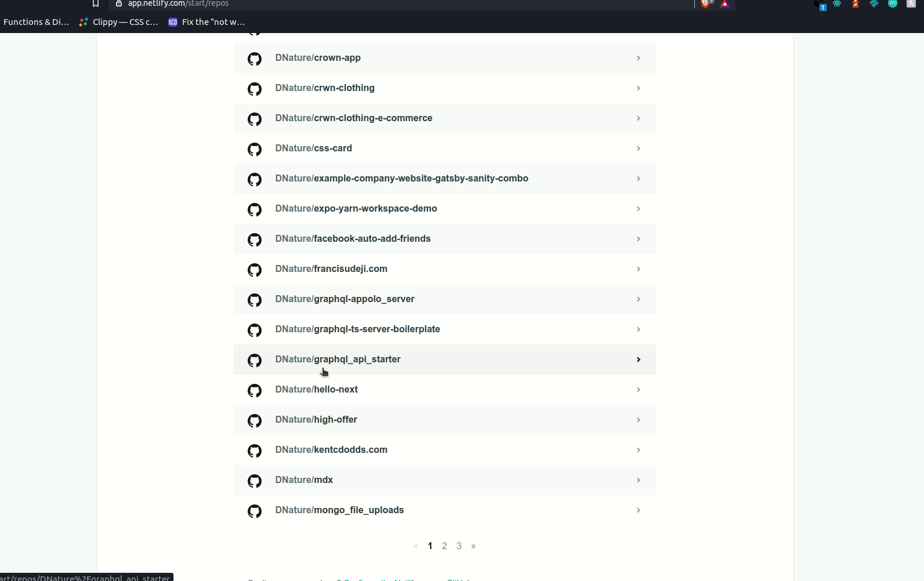Click GitHub icon beside DNature/mdx
This screenshot has width=924, height=581.
255,481
